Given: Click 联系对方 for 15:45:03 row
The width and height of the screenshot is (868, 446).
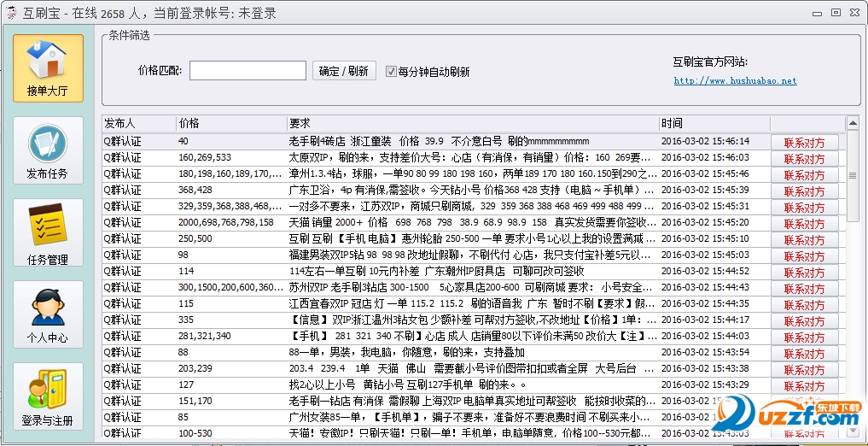Looking at the screenshot, I should [x=804, y=256].
